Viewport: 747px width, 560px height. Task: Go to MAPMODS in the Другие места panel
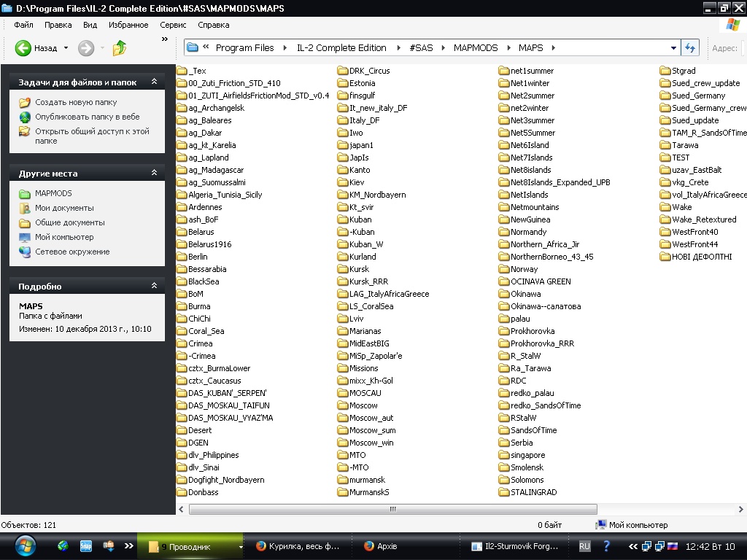pos(53,193)
